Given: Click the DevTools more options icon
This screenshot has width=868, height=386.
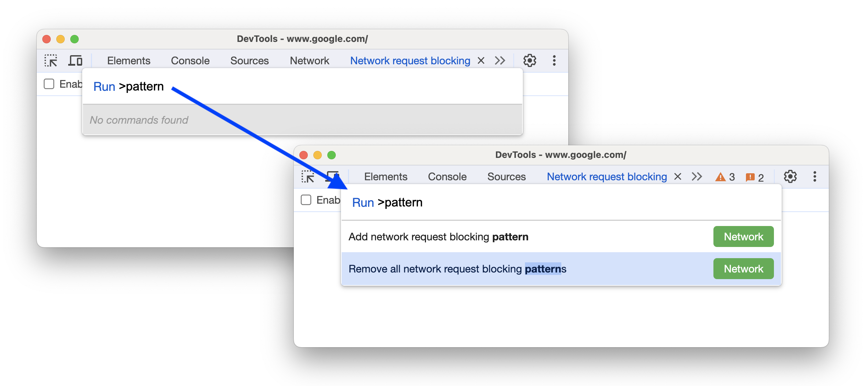Looking at the screenshot, I should coord(553,61).
